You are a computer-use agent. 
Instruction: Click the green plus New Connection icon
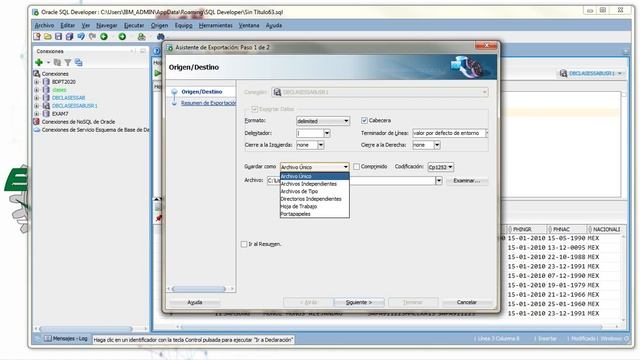click(39, 62)
